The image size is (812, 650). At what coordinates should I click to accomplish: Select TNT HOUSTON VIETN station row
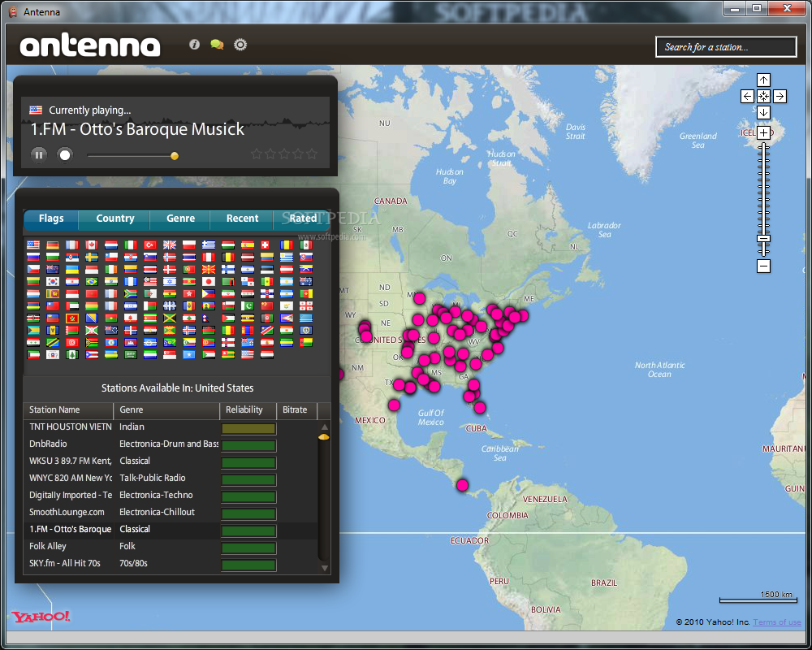coord(171,427)
